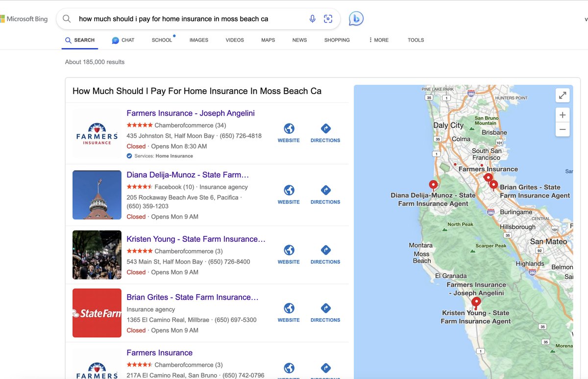Open the Tools menu
The image size is (588, 379).
point(416,40)
